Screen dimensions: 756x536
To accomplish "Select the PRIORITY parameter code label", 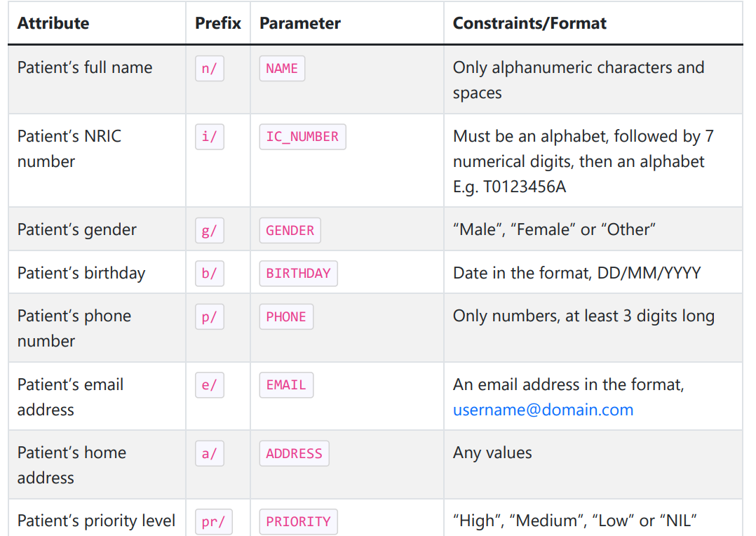I will click(298, 522).
